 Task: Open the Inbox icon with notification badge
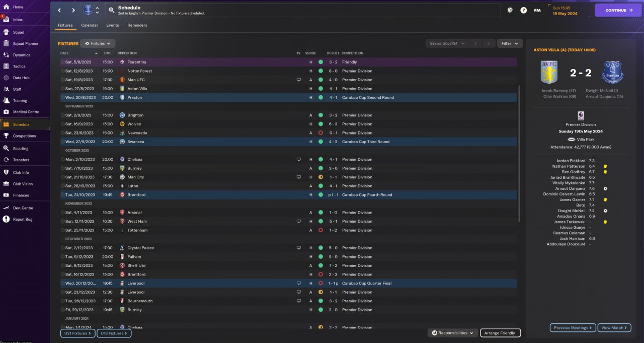tap(7, 20)
